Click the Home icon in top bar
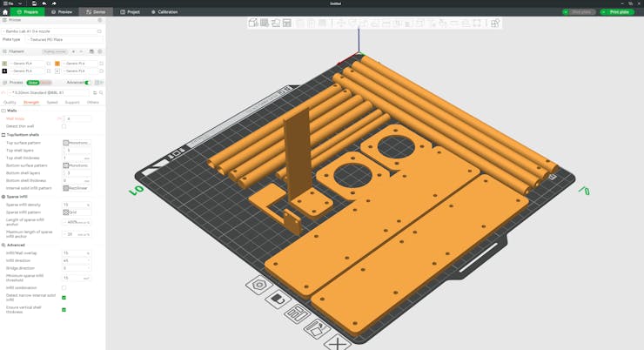This screenshot has width=644, height=350. [x=5, y=12]
